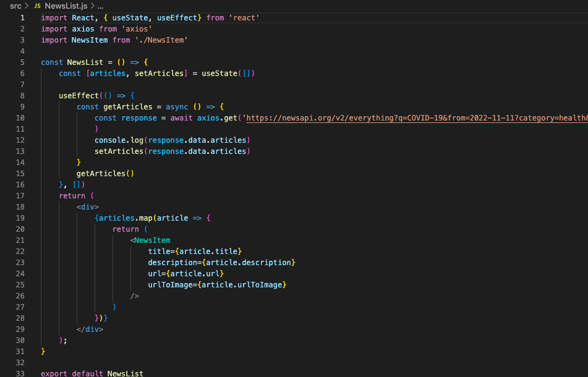Click line number 1 in gutter
The width and height of the screenshot is (588, 377).
pyautogui.click(x=22, y=18)
